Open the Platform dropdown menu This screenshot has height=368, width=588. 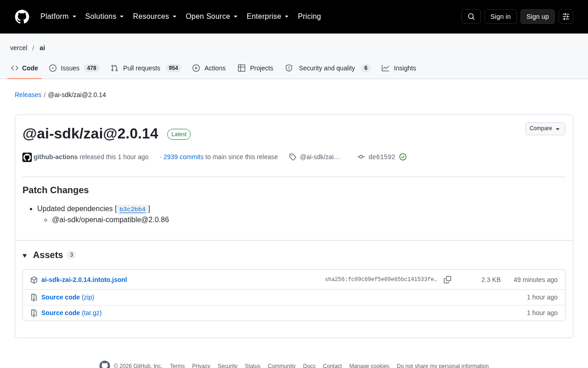[x=58, y=17]
